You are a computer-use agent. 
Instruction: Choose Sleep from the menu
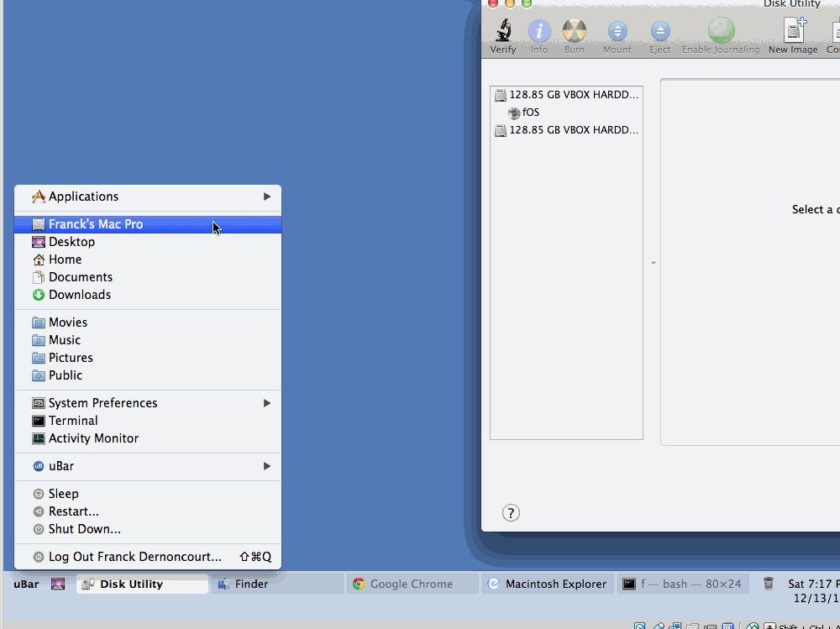[x=148, y=494]
